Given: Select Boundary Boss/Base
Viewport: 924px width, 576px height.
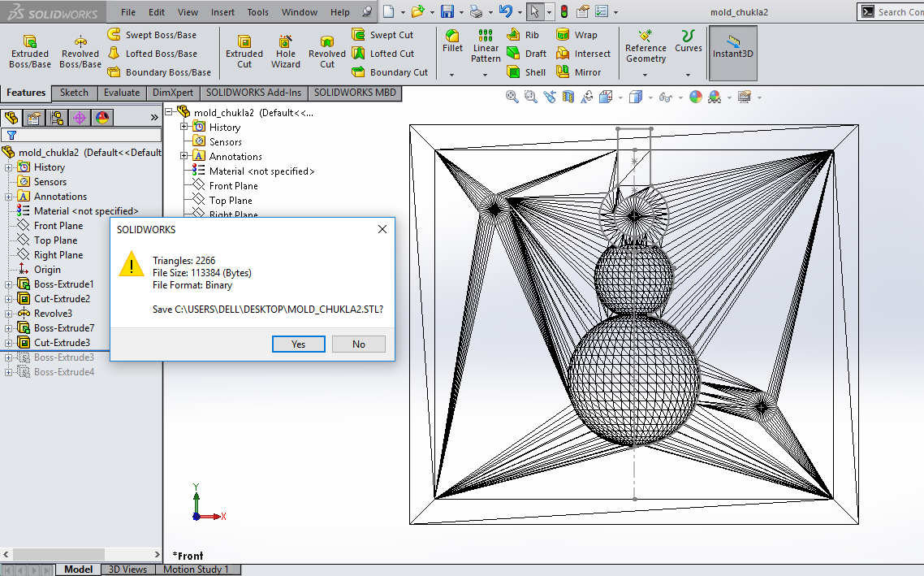Looking at the screenshot, I should tap(159, 72).
